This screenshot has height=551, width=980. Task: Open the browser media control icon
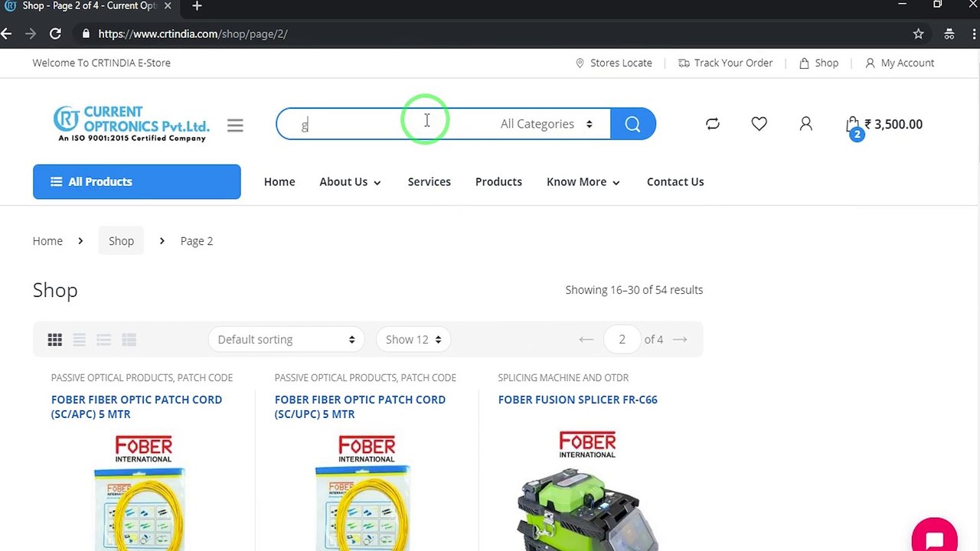pyautogui.click(x=949, y=34)
